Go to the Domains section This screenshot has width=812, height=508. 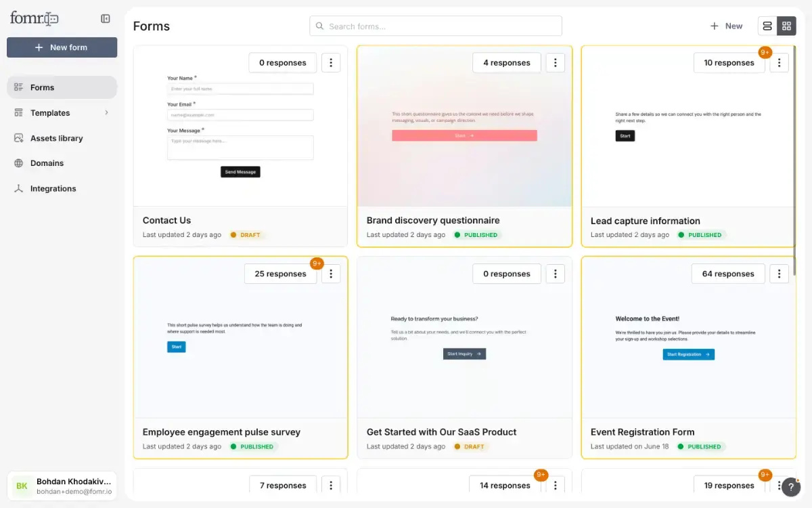[x=62, y=163]
